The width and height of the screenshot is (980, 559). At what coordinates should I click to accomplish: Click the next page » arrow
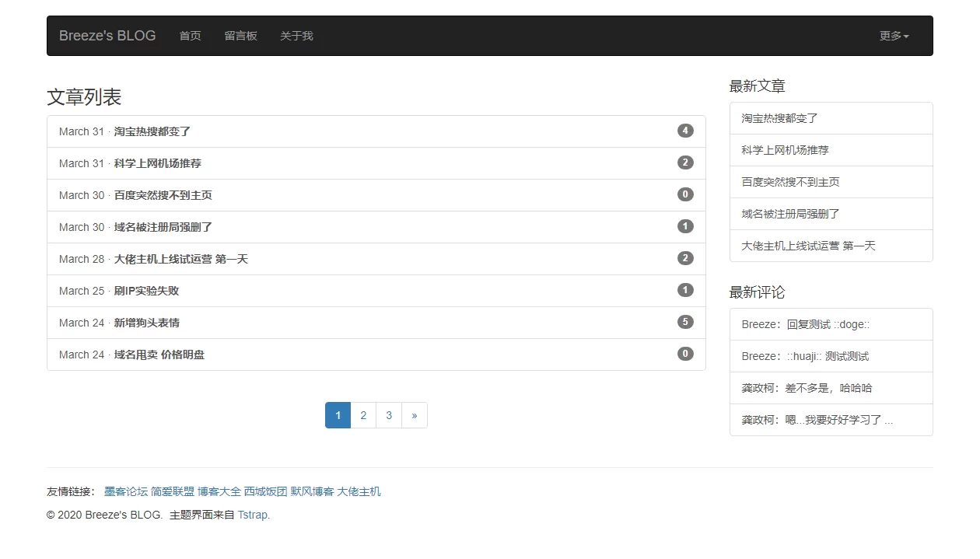[414, 415]
